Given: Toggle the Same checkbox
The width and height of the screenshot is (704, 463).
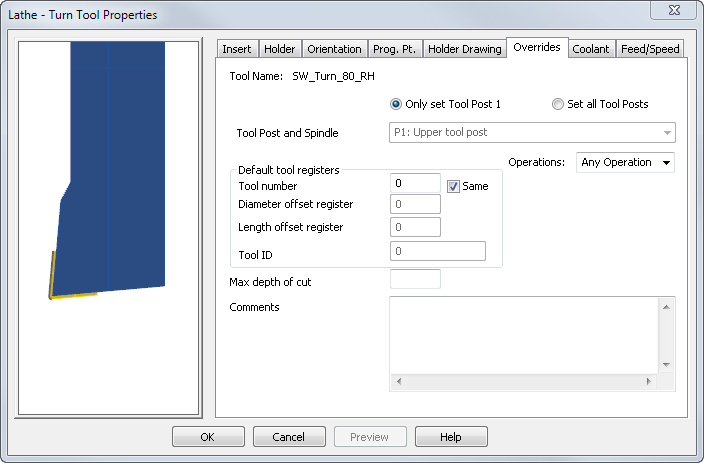Looking at the screenshot, I should 453,186.
